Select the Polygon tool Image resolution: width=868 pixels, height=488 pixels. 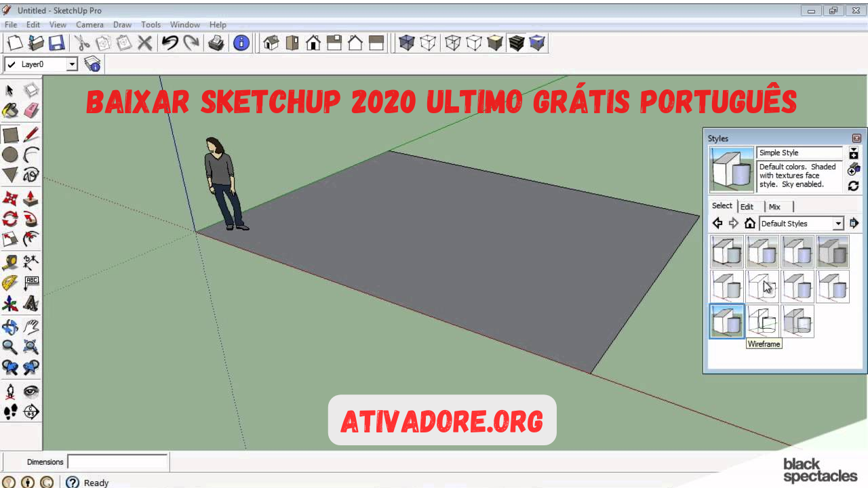[x=10, y=176]
